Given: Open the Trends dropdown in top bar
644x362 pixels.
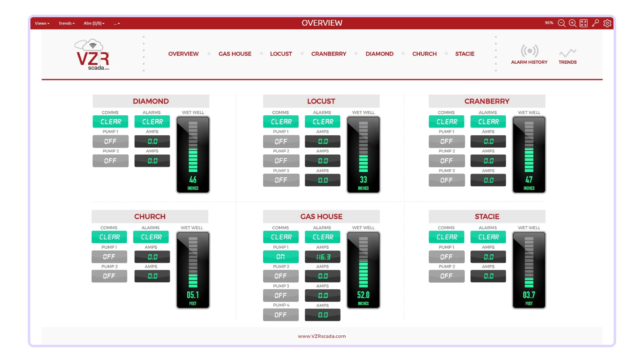Looking at the screenshot, I should tap(67, 23).
